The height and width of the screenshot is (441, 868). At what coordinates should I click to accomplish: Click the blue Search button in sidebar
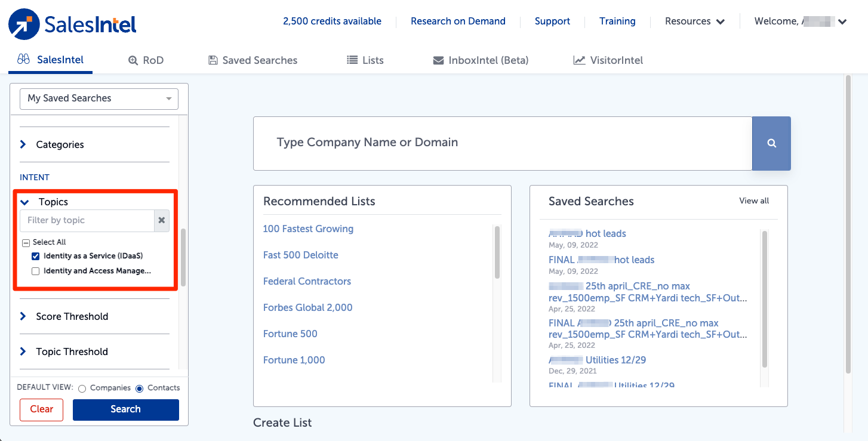[x=126, y=409]
